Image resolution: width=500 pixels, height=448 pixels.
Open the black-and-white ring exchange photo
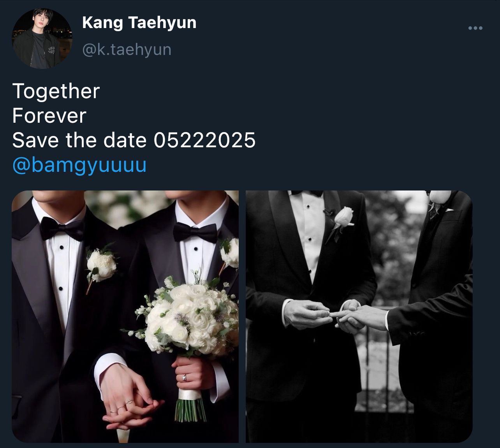[359, 316]
